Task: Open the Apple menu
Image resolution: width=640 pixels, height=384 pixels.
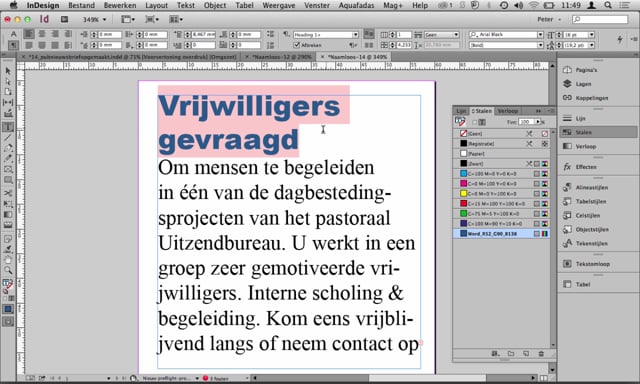Action: pos(13,5)
